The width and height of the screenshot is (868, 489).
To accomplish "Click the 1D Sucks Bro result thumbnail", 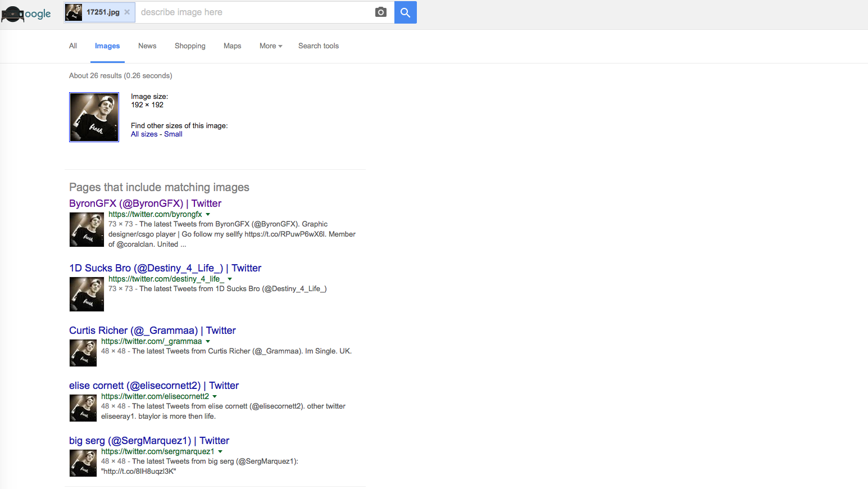I will [x=87, y=294].
